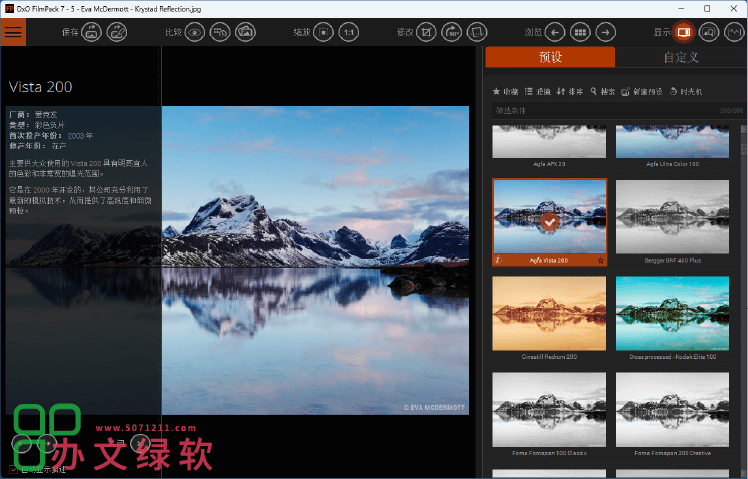The width and height of the screenshot is (748, 479).
Task: Toggle the eye compare icon
Action: [195, 32]
